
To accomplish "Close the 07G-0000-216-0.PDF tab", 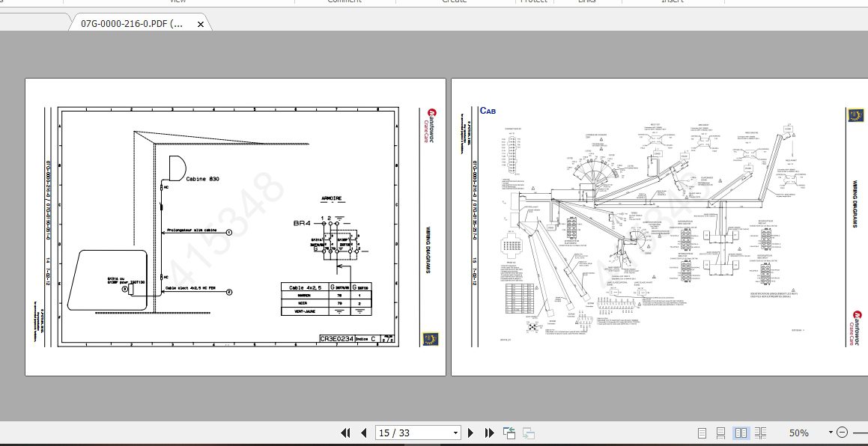I will [x=200, y=23].
